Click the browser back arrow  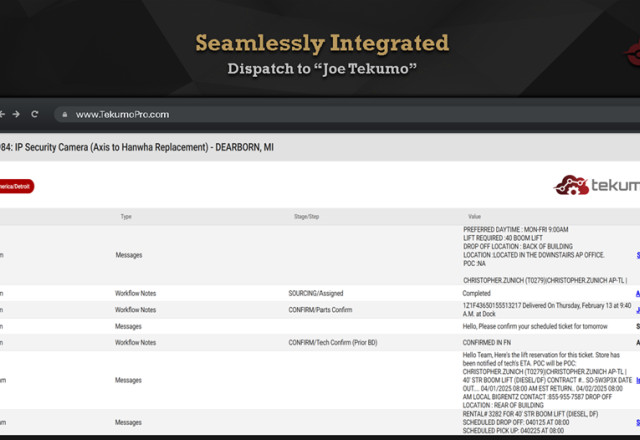point(2,114)
